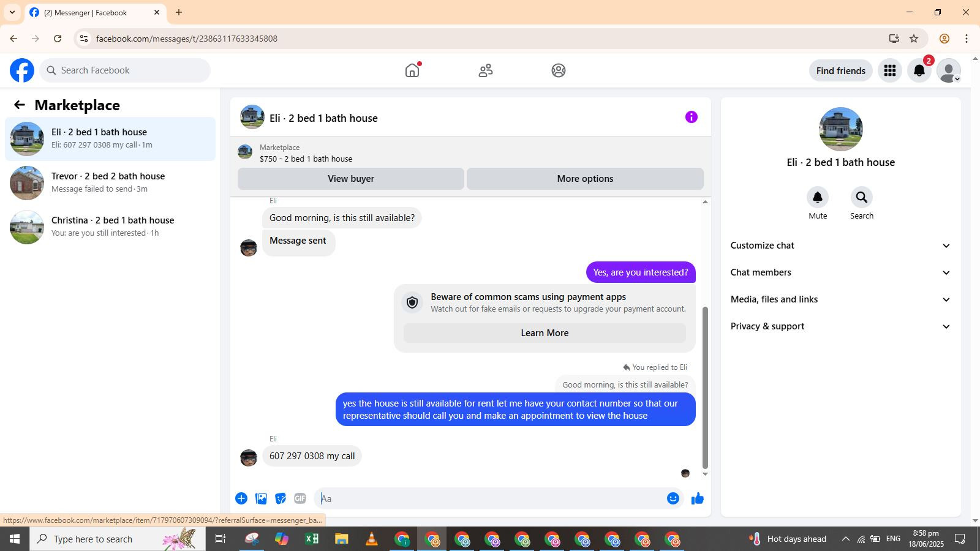This screenshot has width=980, height=551.
Task: Open Chrome three-dot menu
Action: click(x=967, y=39)
